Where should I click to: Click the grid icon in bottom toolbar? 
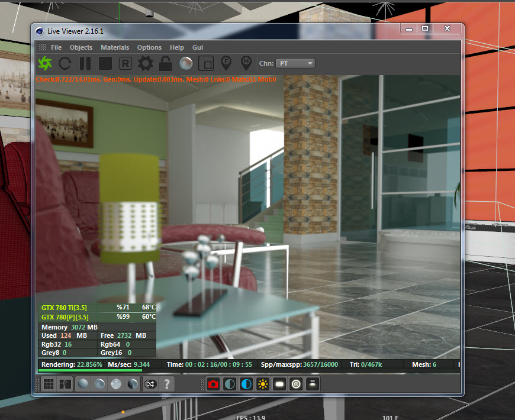tap(49, 384)
